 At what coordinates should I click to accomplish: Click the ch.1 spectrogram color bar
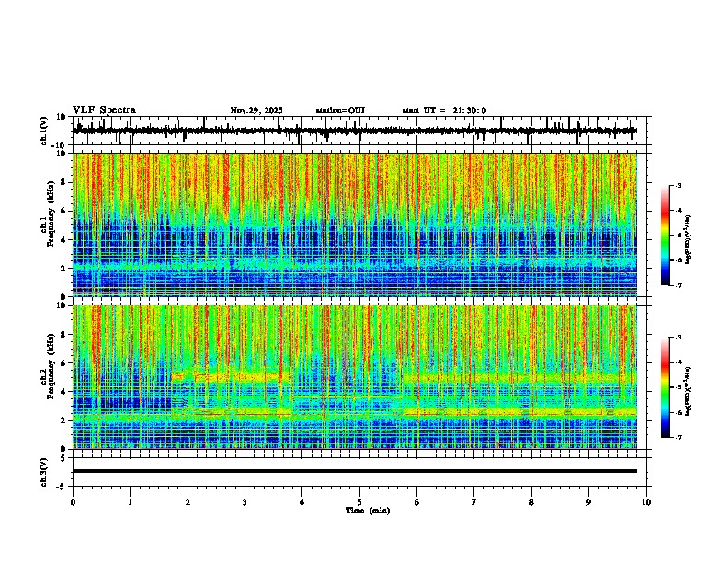pos(665,236)
